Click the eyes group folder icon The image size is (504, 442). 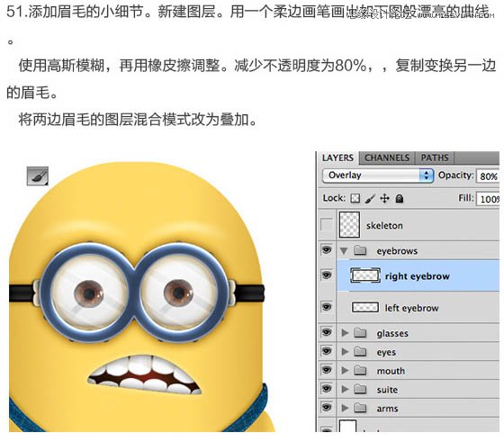pos(360,351)
